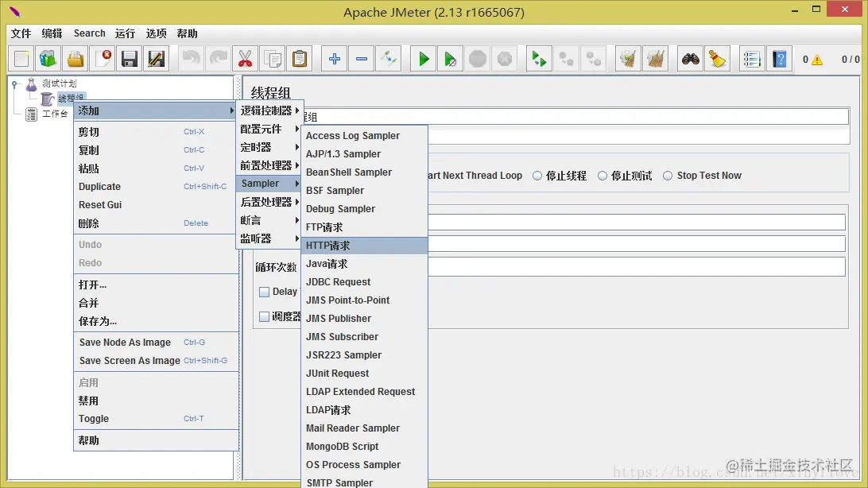Expand the 后置处理器 submenu

[x=269, y=202]
